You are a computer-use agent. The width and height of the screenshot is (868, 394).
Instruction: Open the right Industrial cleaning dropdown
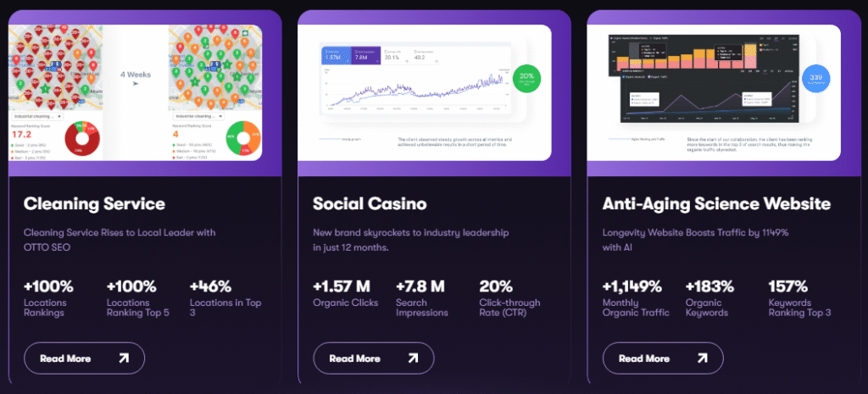tap(198, 117)
